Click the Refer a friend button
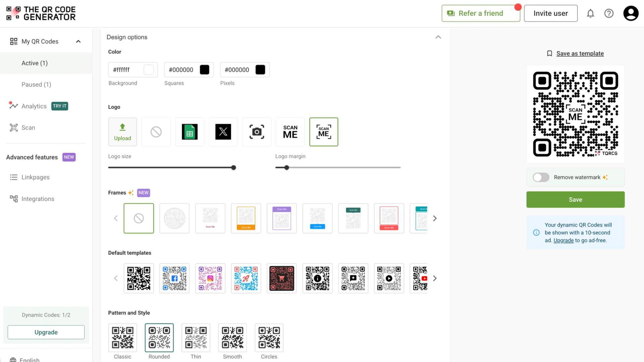 [x=481, y=13]
